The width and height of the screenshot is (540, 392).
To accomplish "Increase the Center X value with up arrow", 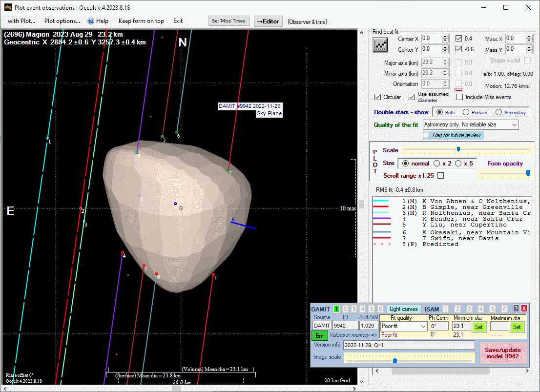I will tap(445, 37).
